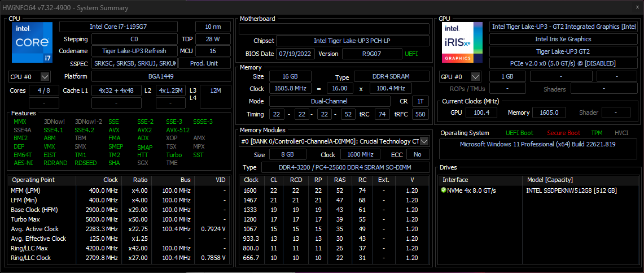Click the GPU Memory clock 1605.0 field
Viewport: 644px width, 273px height.
(549, 112)
